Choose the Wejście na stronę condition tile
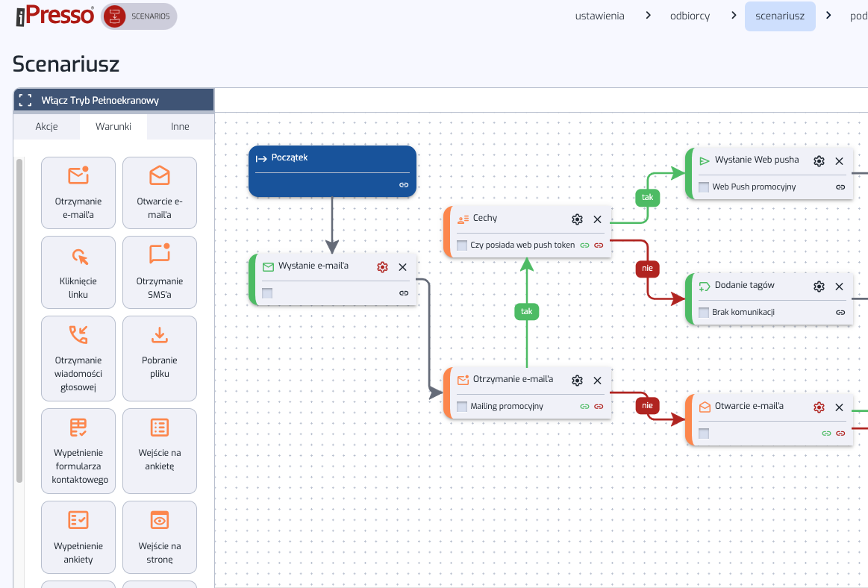This screenshot has width=868, height=588. 159,537
